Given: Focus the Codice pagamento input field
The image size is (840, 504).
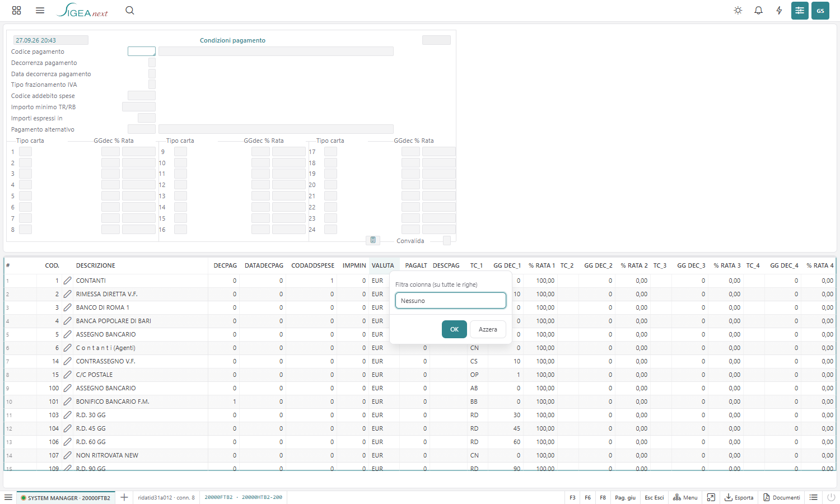Looking at the screenshot, I should 142,51.
